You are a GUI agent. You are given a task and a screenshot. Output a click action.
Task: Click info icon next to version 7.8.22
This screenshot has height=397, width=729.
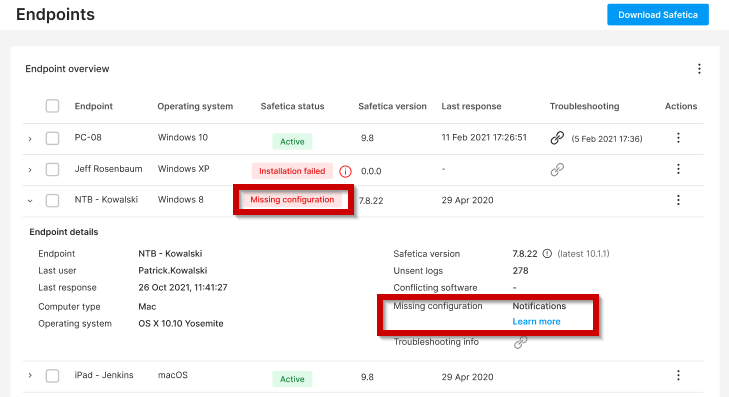[x=547, y=254]
